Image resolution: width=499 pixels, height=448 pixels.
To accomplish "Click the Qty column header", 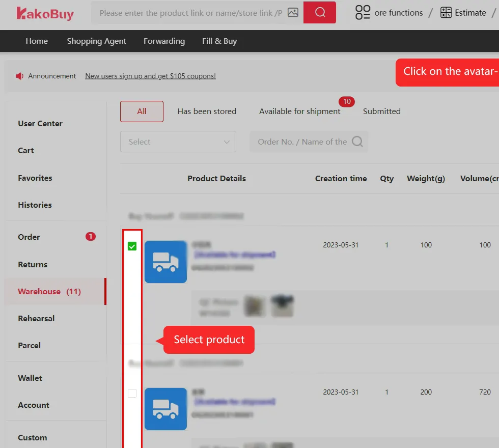I will 386,179.
